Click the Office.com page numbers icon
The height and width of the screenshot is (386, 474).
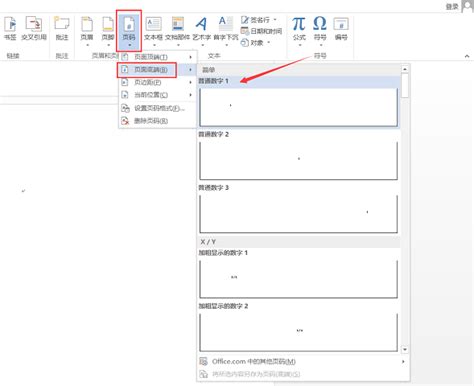pyautogui.click(x=203, y=361)
